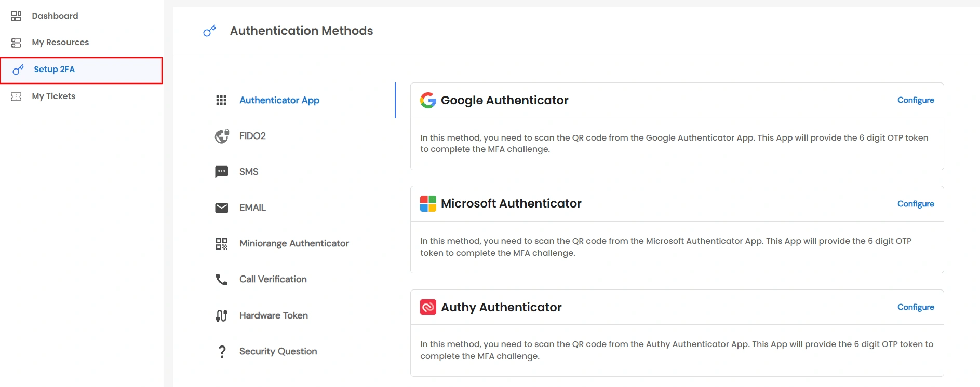Click the My Resources server icon
The width and height of the screenshot is (980, 387).
click(x=16, y=43)
